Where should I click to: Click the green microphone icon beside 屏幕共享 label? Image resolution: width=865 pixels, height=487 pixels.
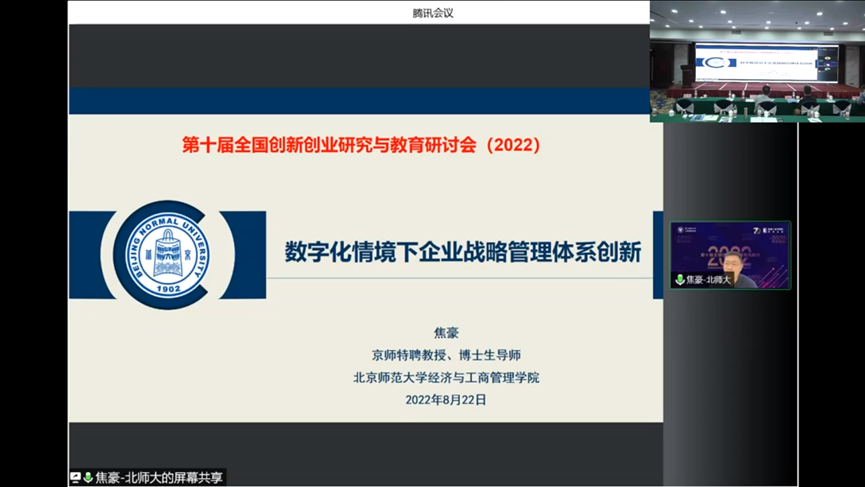point(88,478)
